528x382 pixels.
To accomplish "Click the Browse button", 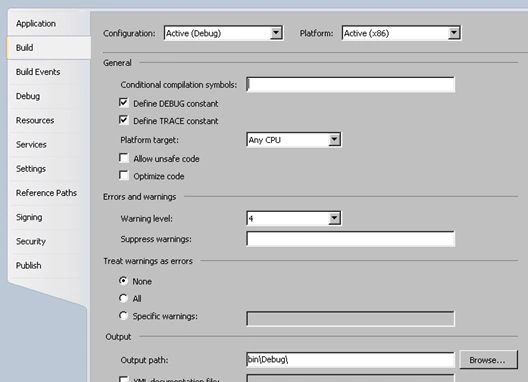I will click(x=488, y=360).
